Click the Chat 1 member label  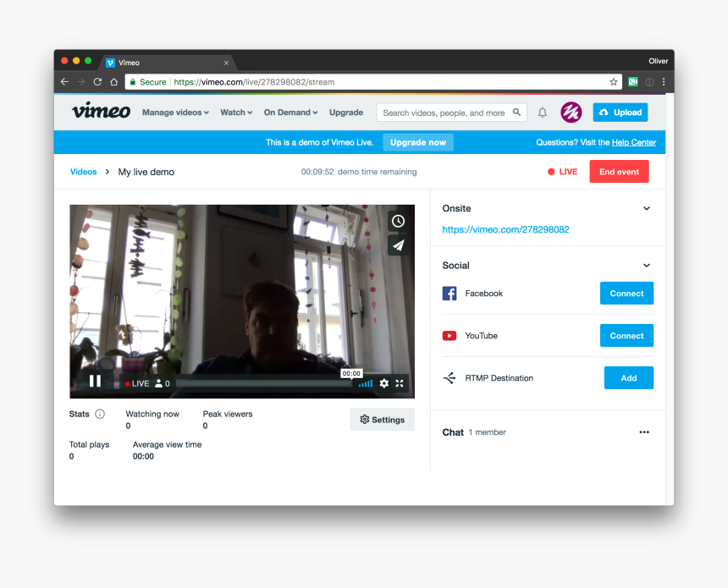tap(474, 432)
